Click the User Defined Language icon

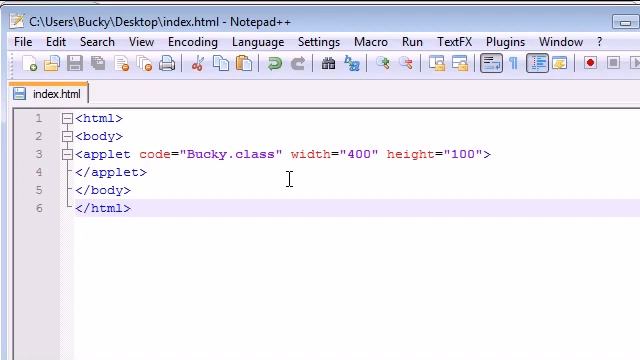[x=560, y=63]
